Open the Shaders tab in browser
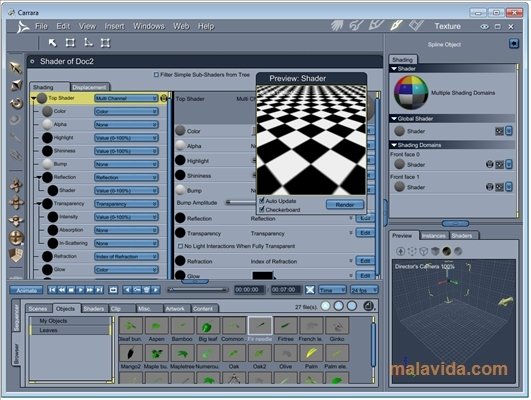This screenshot has height=400, width=531. point(94,309)
